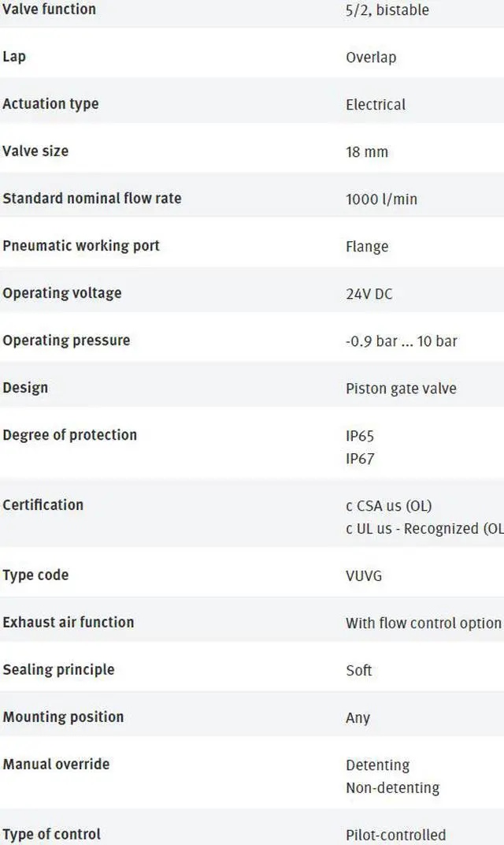Click the Actuation type label
This screenshot has width=504, height=845.
(50, 104)
